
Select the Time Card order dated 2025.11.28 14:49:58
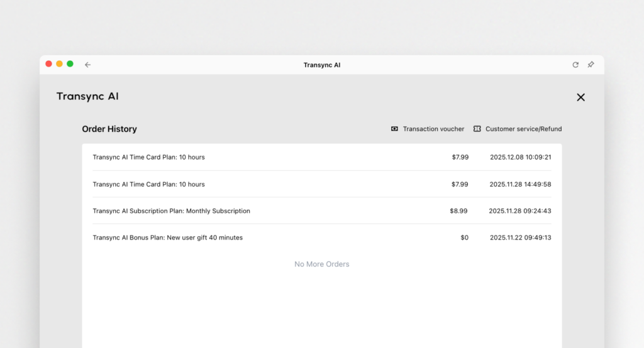pos(148,184)
